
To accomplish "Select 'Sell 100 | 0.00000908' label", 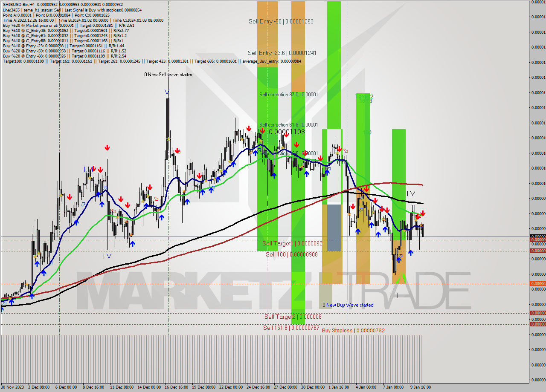I will (291, 254).
